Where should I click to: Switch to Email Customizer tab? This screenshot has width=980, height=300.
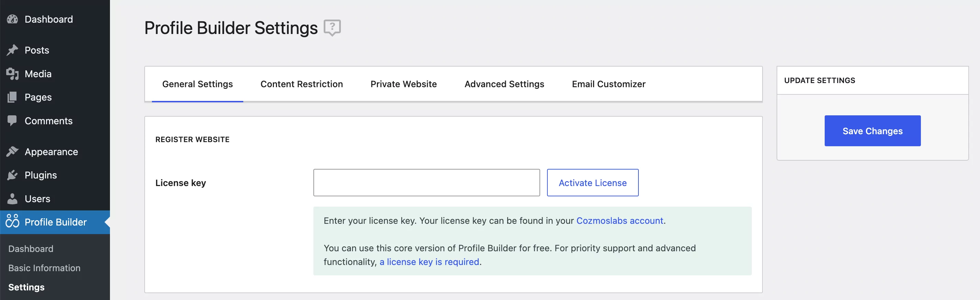(x=608, y=84)
